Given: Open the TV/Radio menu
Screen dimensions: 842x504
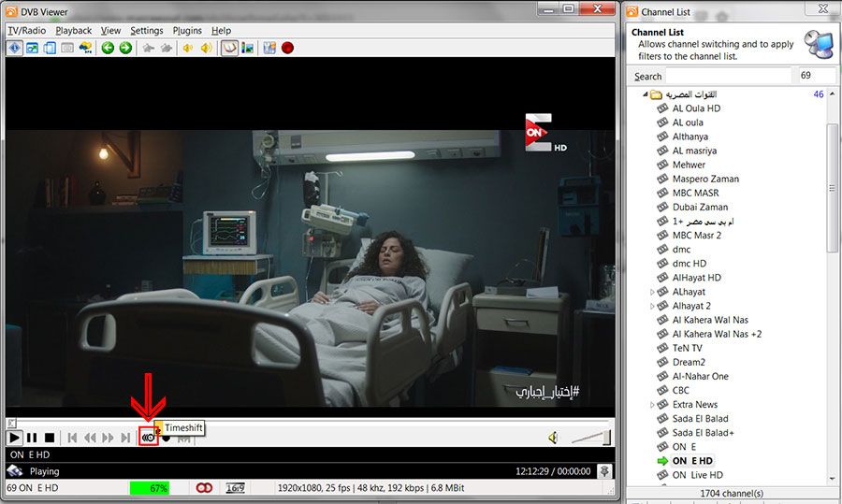Looking at the screenshot, I should point(27,31).
